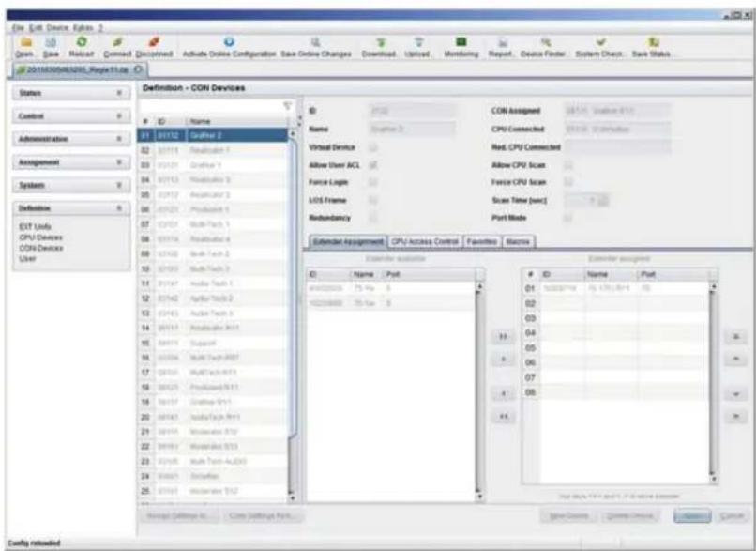Toggle the Allow User ACL checkbox
This screenshot has width=756, height=551.
pyautogui.click(x=372, y=165)
